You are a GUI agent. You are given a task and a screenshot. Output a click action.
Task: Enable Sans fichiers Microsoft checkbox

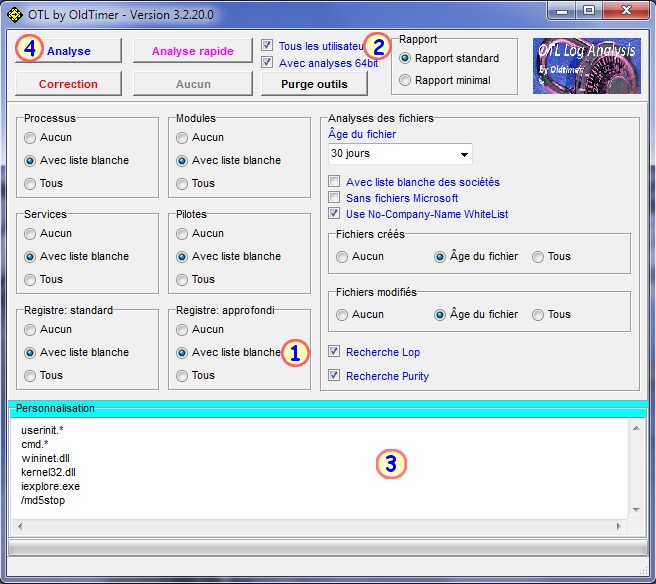(x=334, y=197)
